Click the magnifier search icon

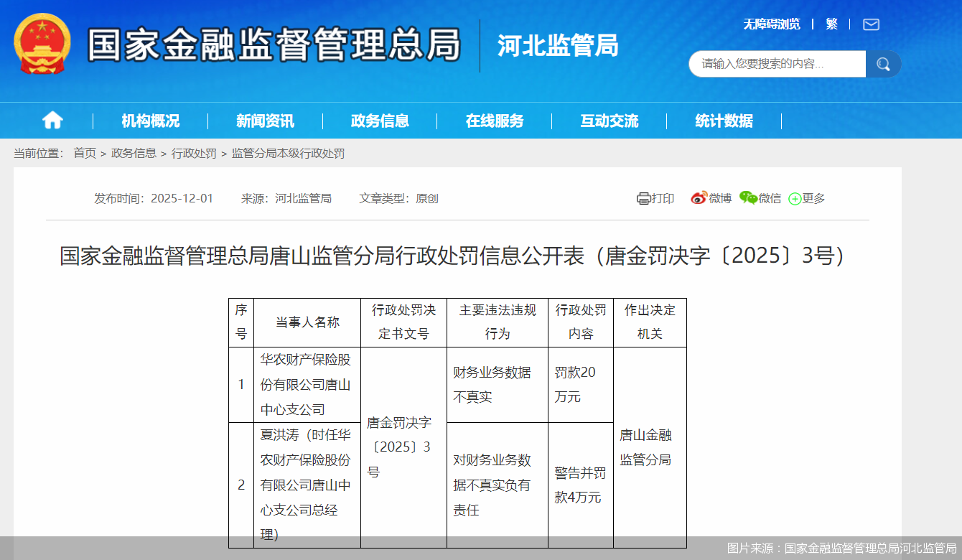[883, 64]
